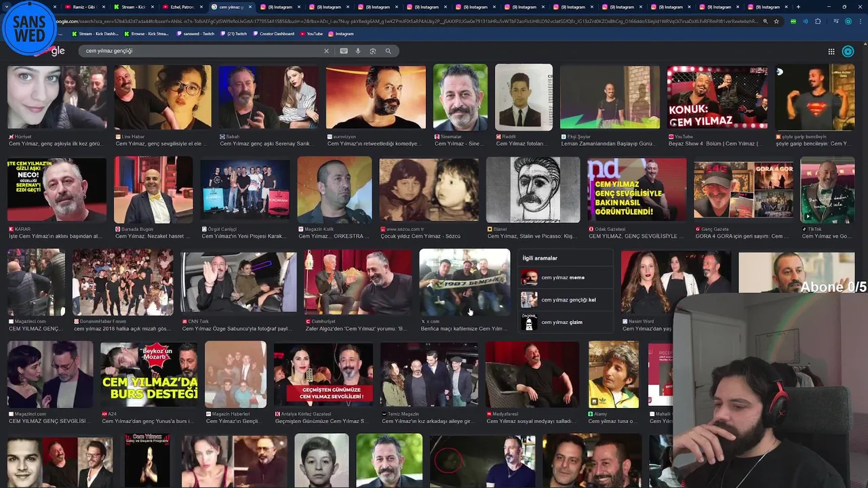The height and width of the screenshot is (488, 868).
Task: Open the Reddit passport-photo thumbnail
Action: pos(524,97)
